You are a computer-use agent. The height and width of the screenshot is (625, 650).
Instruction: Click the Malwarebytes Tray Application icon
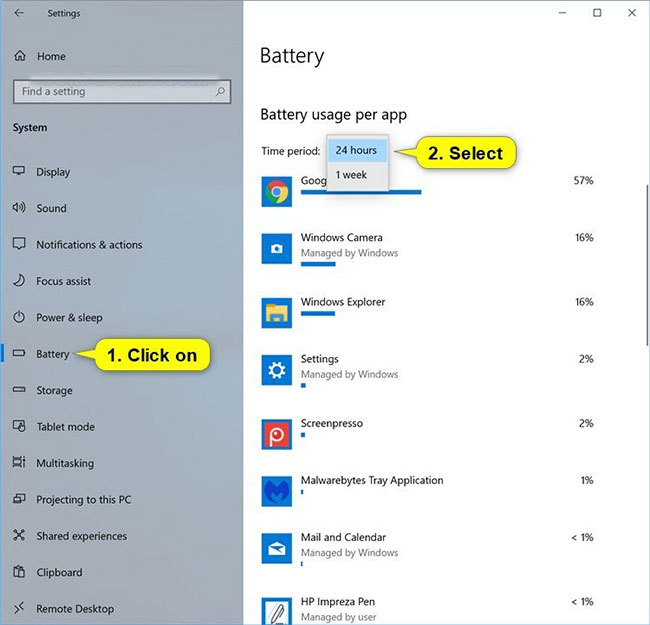[x=276, y=492]
